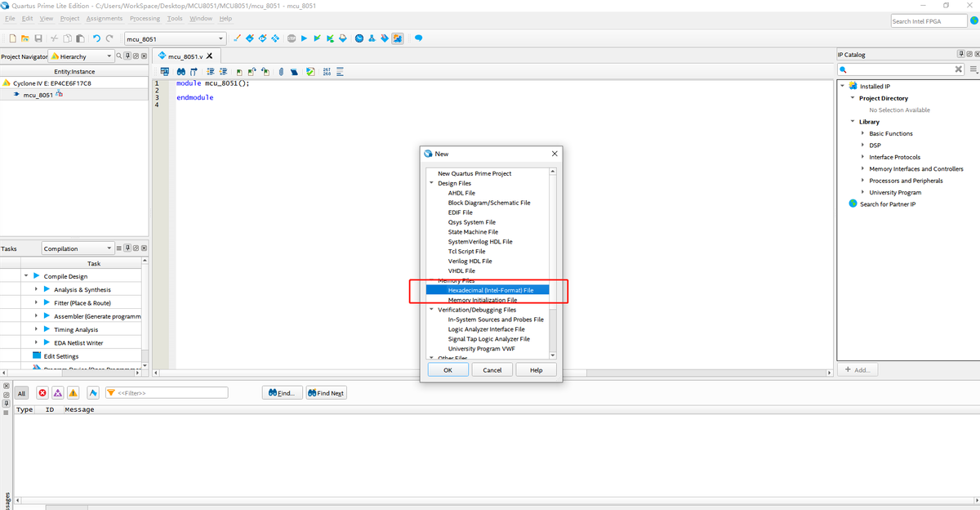Open the Tasks panel list menu icon
Screen dimensions: 980x510
pos(119,248)
